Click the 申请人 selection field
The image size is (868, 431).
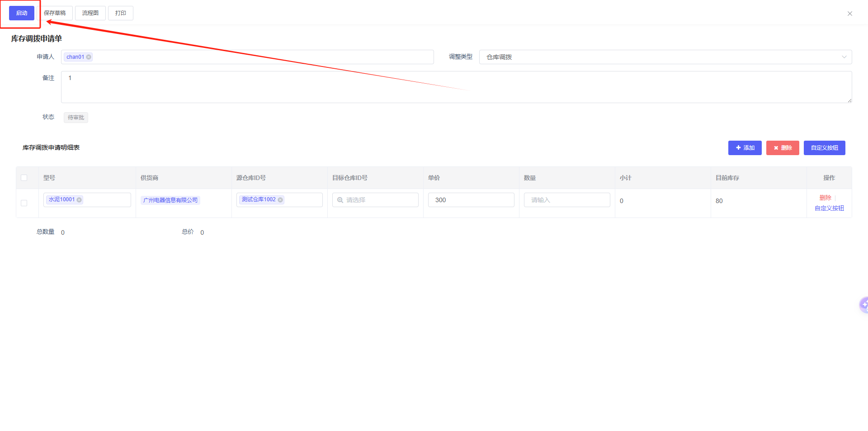coord(262,57)
